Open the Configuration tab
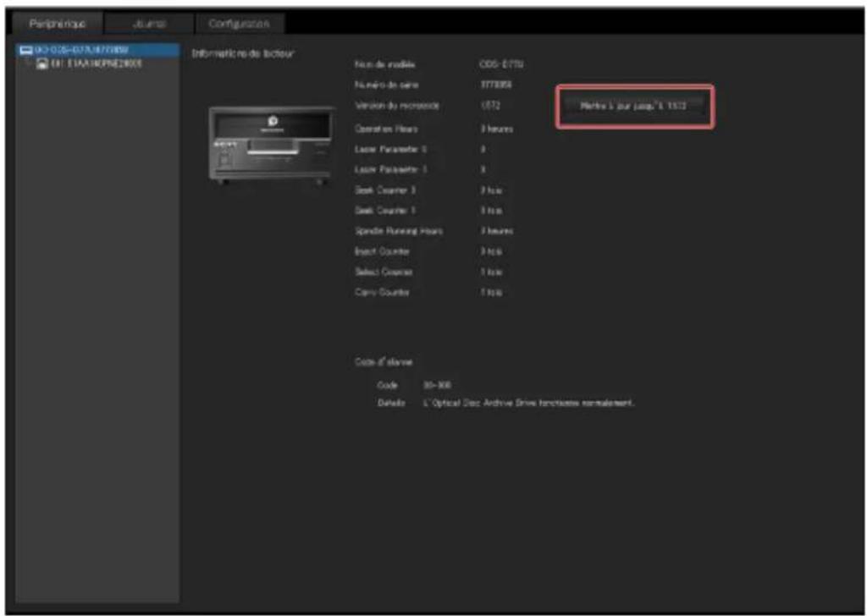Screen dimensions: 867x616 tap(239, 24)
